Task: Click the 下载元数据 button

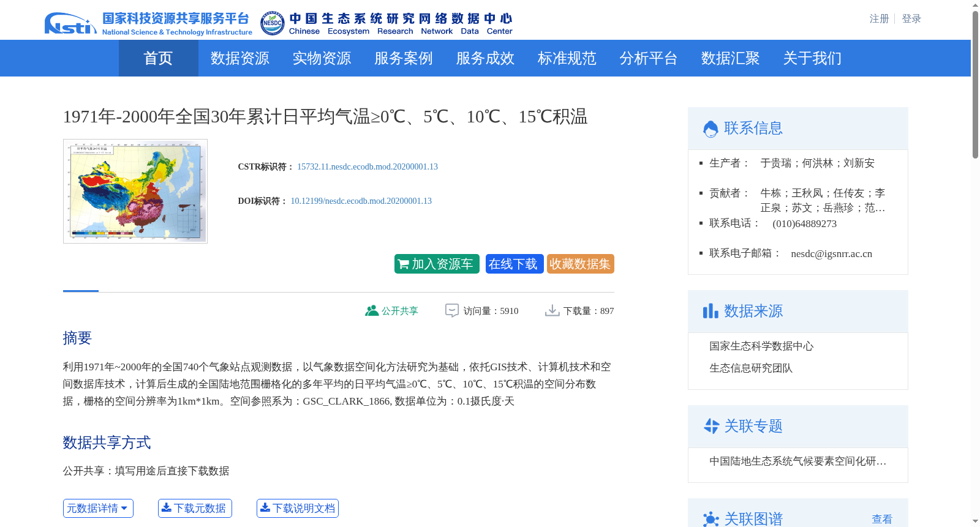Action: click(195, 509)
